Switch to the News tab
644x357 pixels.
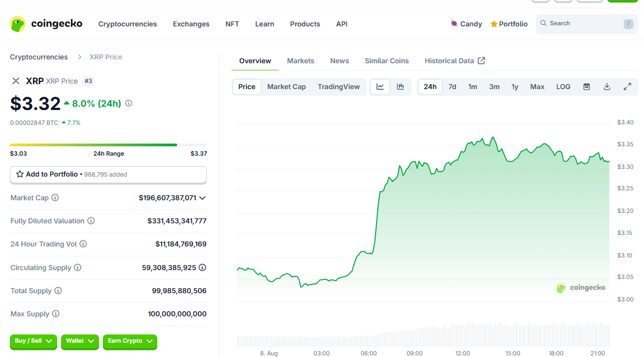[339, 61]
